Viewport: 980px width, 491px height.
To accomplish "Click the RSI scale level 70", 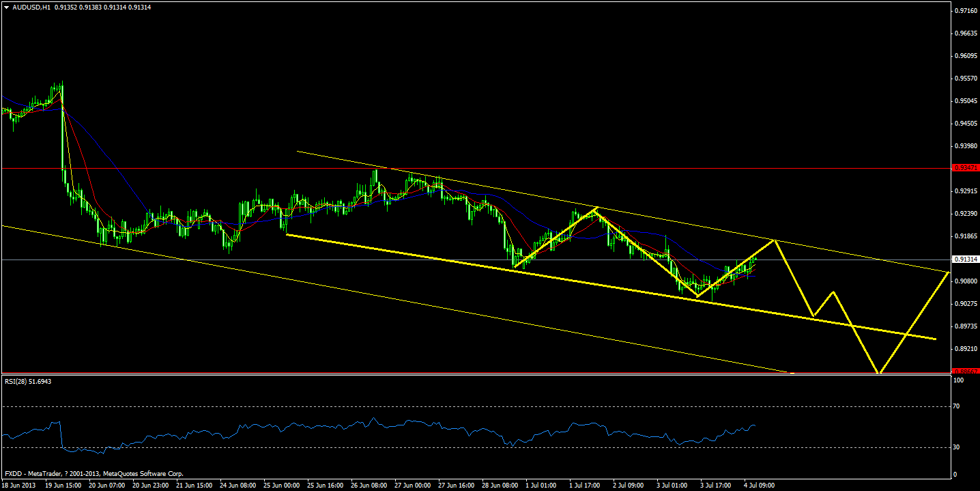I will click(957, 406).
